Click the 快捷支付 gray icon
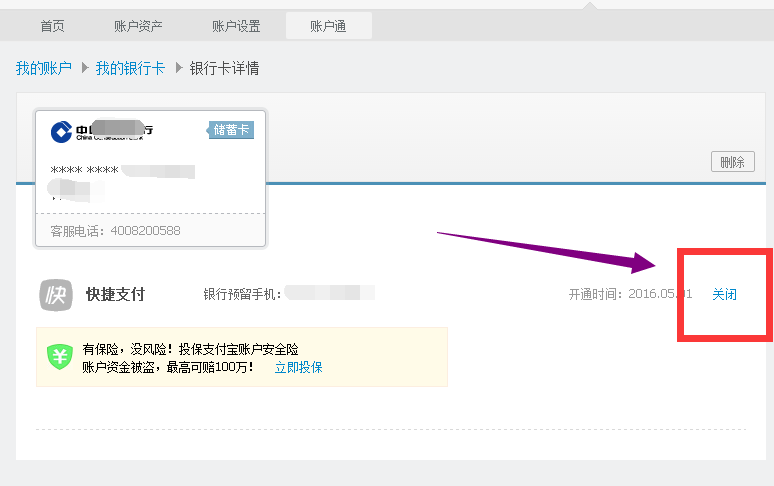The height and width of the screenshot is (486, 774). click(x=56, y=295)
